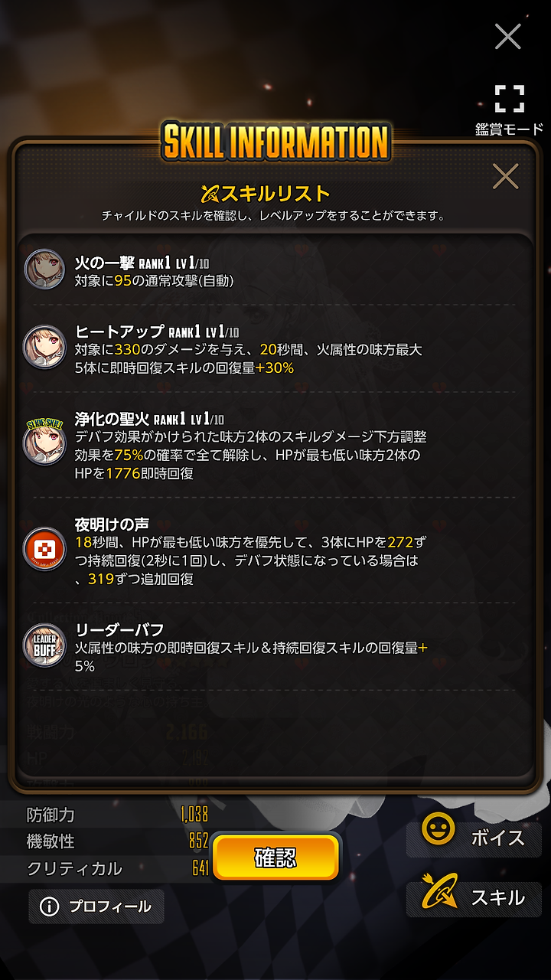Open the スキル button
Screen dimensions: 551x980
pos(474,897)
